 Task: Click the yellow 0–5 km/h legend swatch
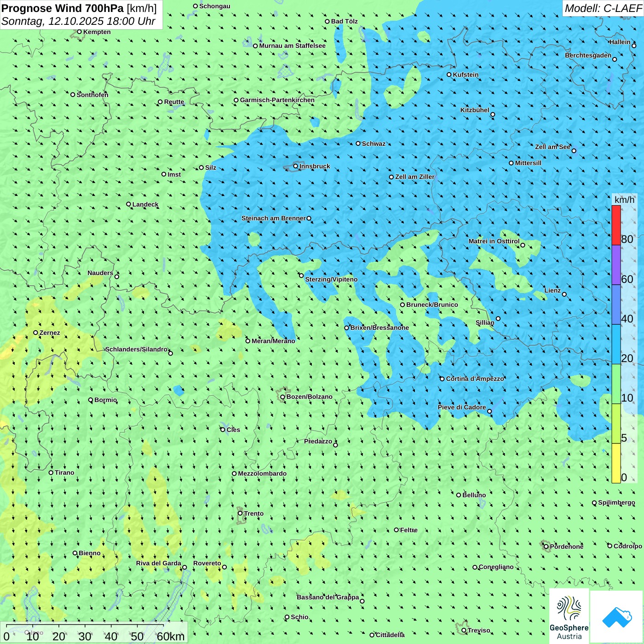coord(616,463)
